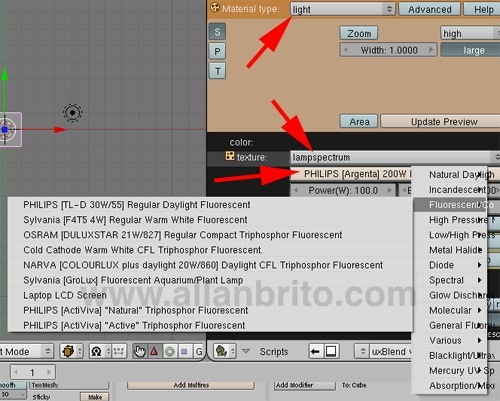Viewport: 500px width, 401px height.
Task: Select the scale manipulator square icon
Action: click(x=184, y=351)
